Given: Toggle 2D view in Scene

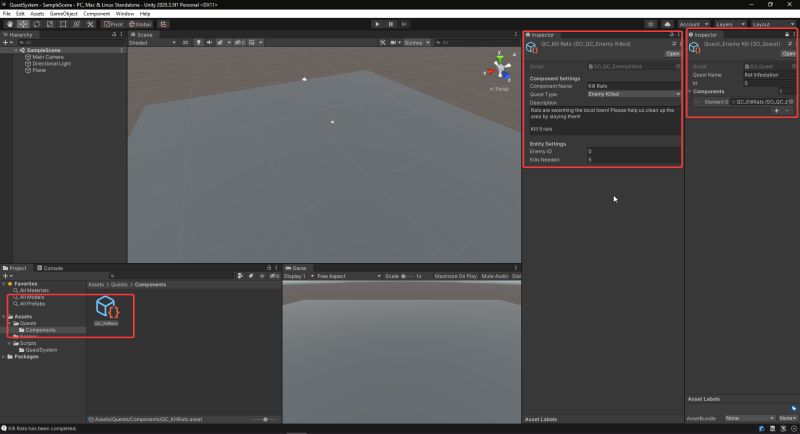Looking at the screenshot, I should tap(185, 43).
